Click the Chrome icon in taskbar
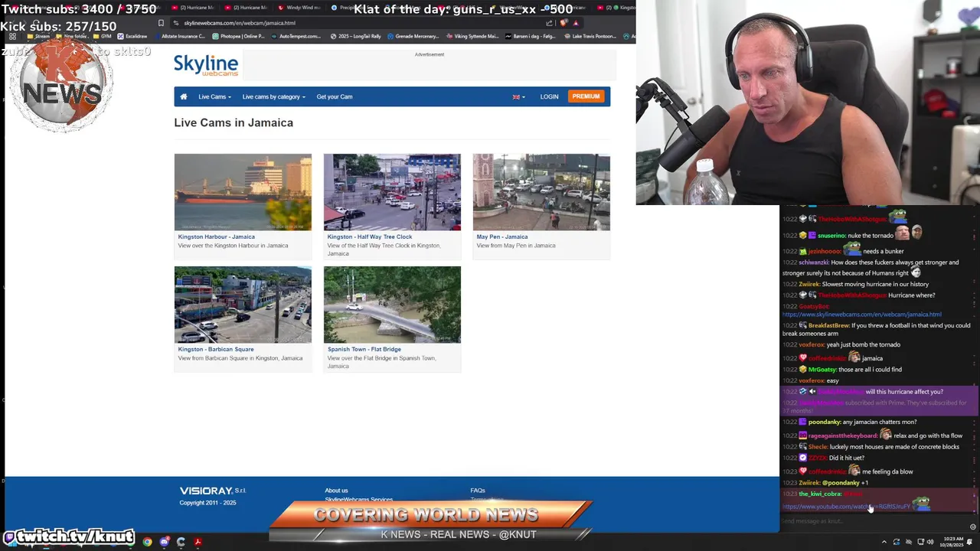Screen dimensions: 980x551 pos(147,542)
